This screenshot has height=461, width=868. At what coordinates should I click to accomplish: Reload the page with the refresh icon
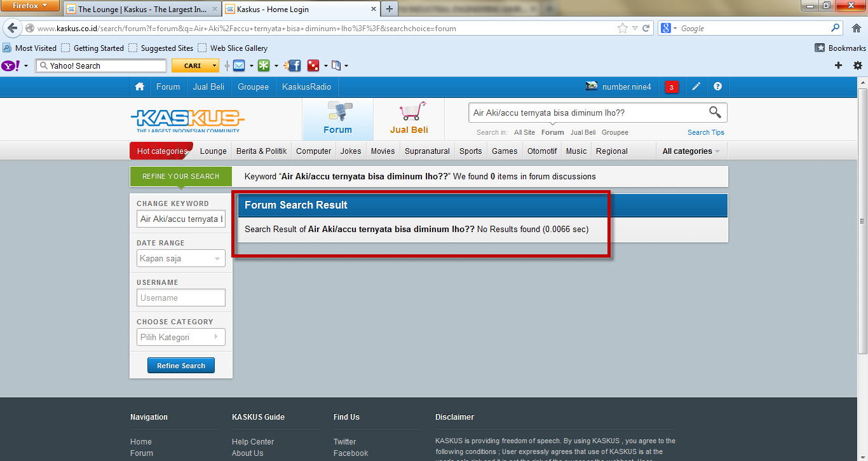(x=646, y=29)
